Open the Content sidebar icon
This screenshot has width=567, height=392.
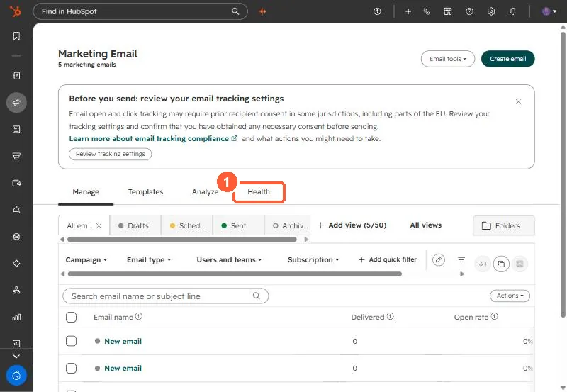tap(16, 130)
